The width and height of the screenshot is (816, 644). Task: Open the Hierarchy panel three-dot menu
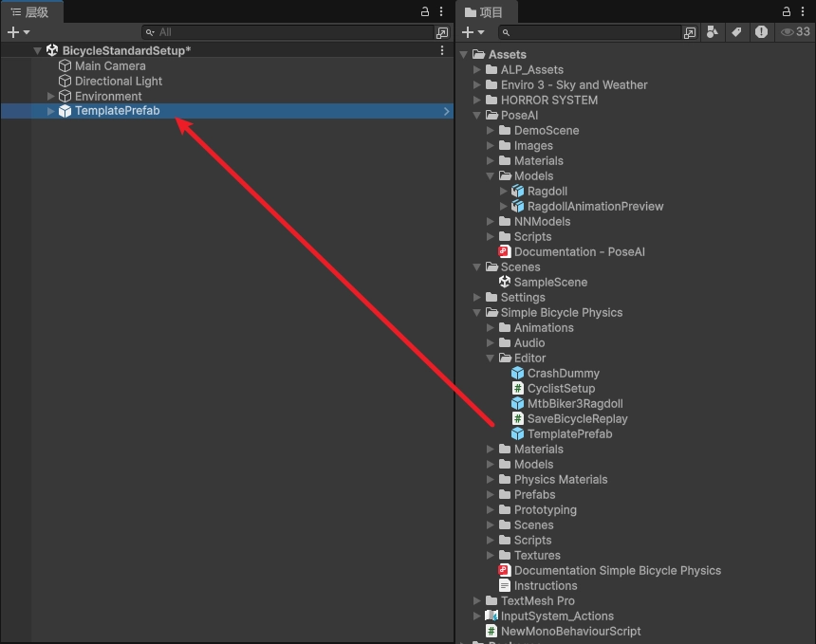point(441,11)
